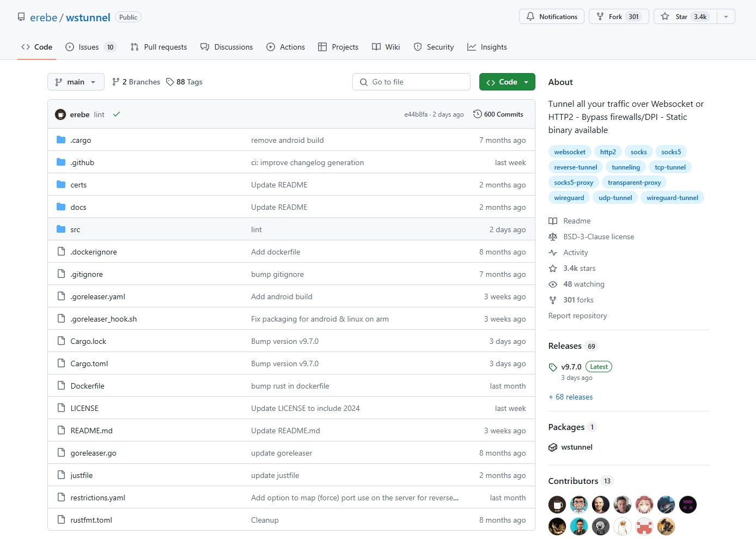Image resolution: width=756 pixels, height=539 pixels.
Task: Open the + 68 releases link
Action: click(x=570, y=397)
